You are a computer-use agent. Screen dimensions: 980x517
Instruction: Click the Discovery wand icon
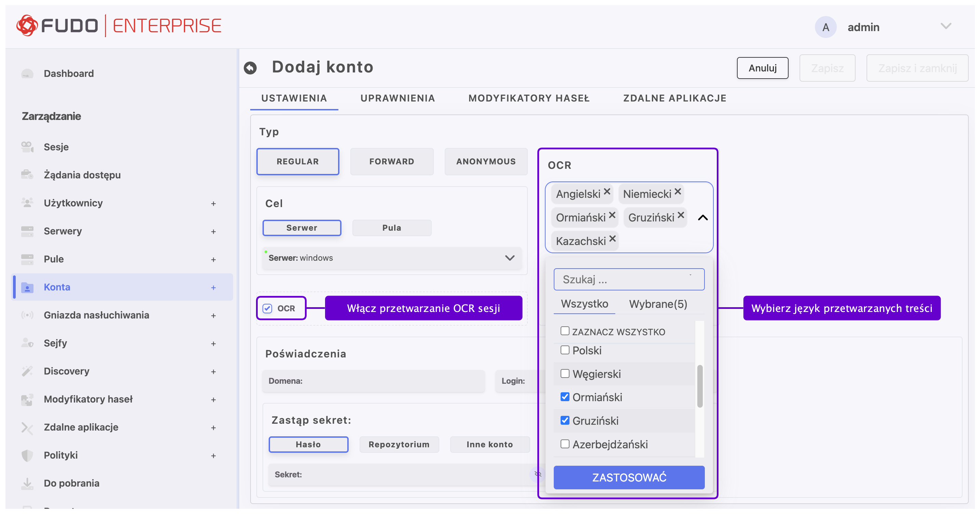pos(27,371)
